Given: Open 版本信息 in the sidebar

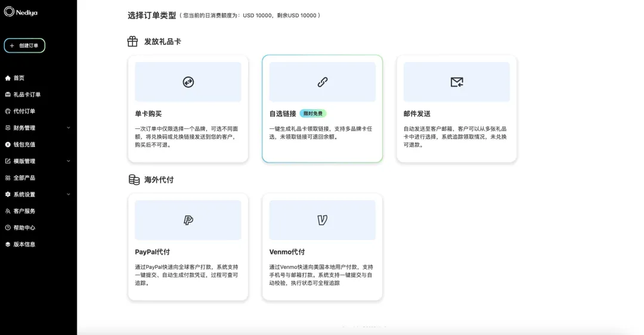Looking at the screenshot, I should 24,244.
